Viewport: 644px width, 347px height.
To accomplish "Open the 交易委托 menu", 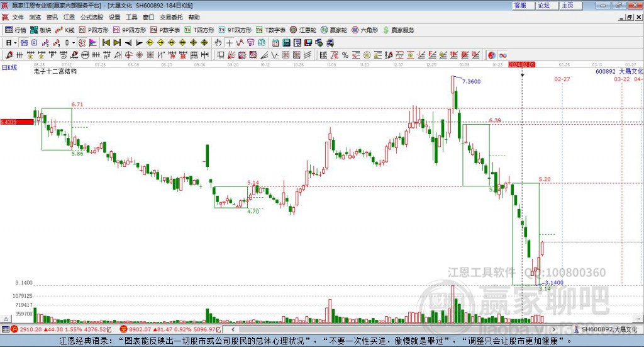I will [x=171, y=17].
